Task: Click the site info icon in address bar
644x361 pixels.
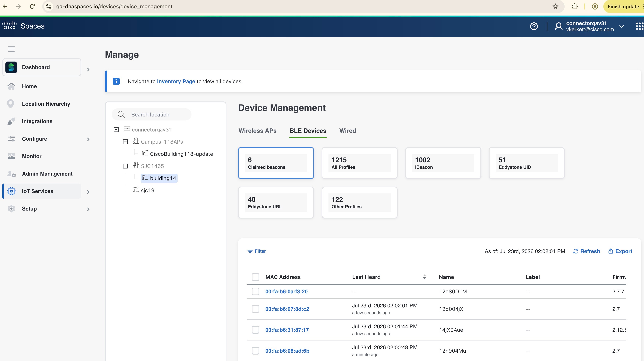Action: coord(49,6)
